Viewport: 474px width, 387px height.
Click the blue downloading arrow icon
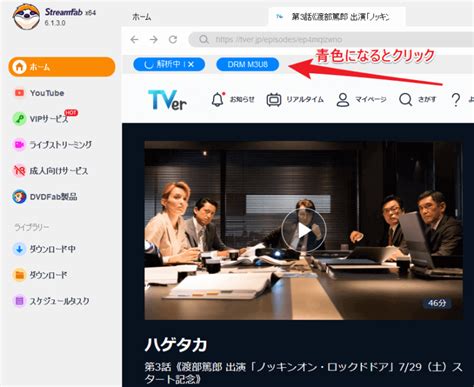pos(19,249)
